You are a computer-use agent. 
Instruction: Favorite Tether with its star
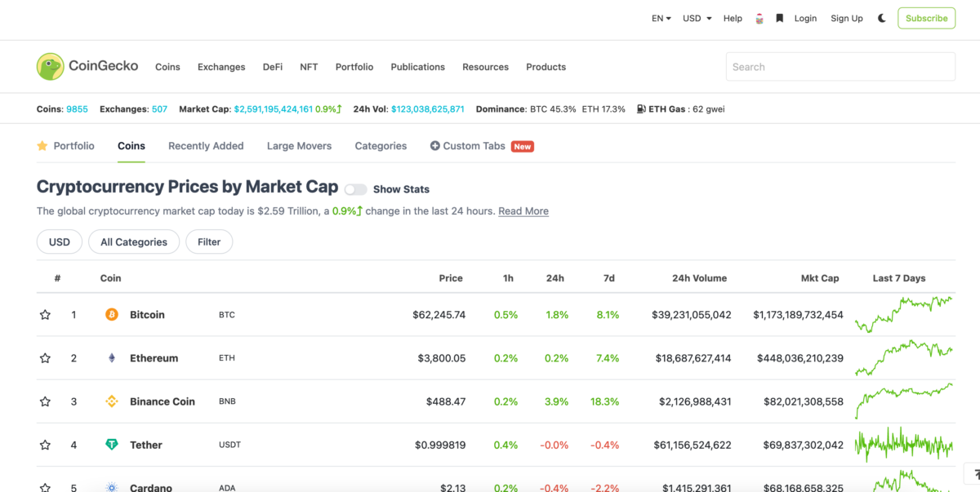coord(45,445)
